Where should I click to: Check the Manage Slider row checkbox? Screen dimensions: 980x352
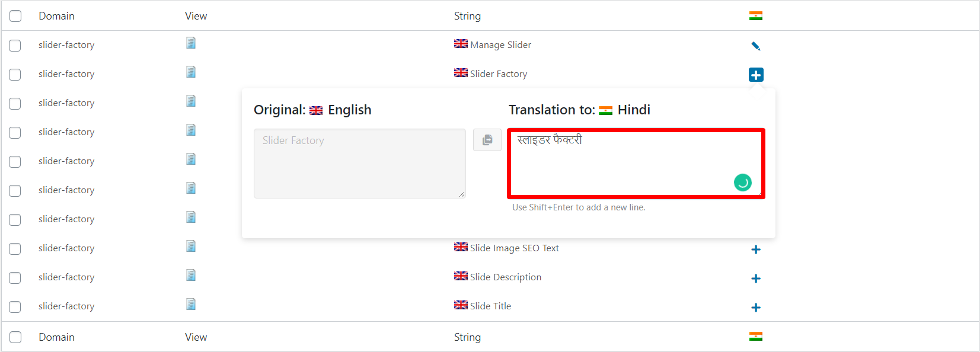click(15, 46)
